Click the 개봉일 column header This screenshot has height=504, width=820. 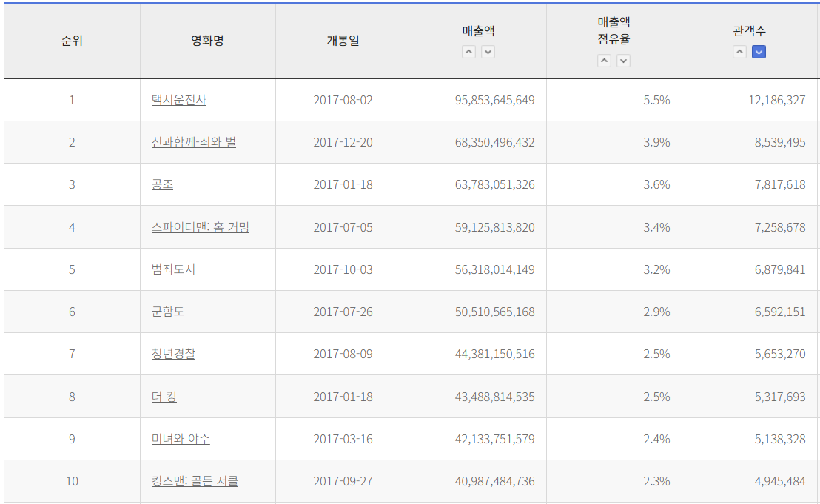click(x=343, y=41)
